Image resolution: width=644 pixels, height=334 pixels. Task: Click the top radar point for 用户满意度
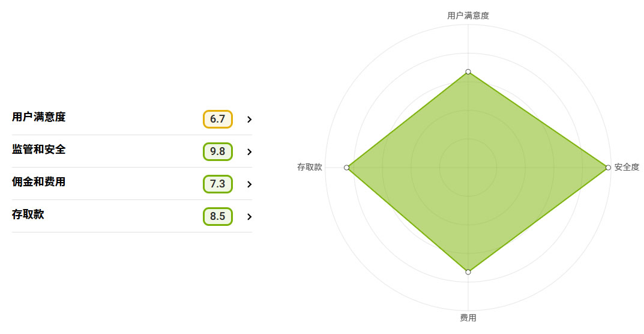click(468, 71)
